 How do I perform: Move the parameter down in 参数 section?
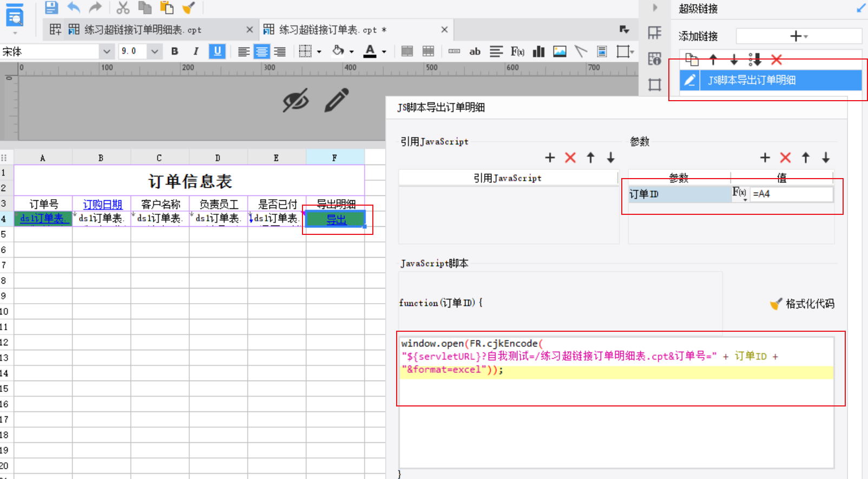tap(826, 158)
